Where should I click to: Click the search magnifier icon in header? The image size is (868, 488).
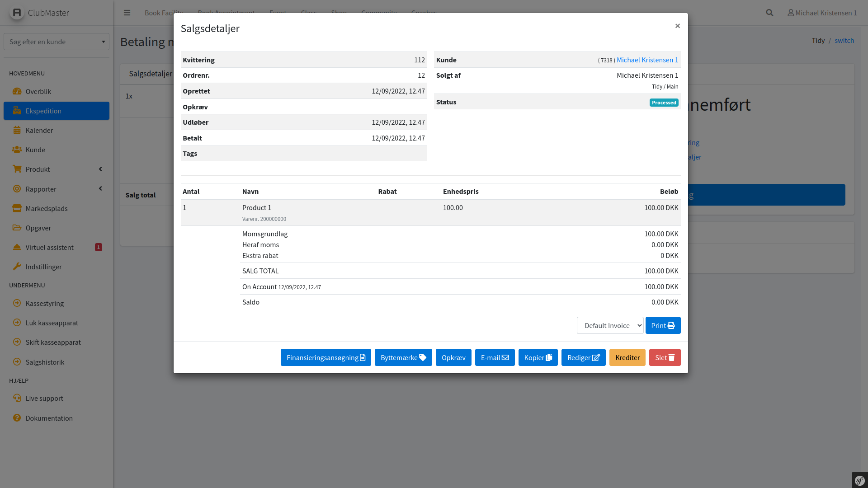click(769, 13)
